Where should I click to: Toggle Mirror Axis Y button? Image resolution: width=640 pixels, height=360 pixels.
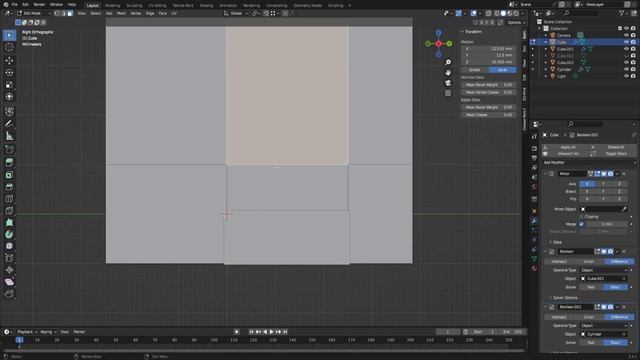[x=603, y=184]
